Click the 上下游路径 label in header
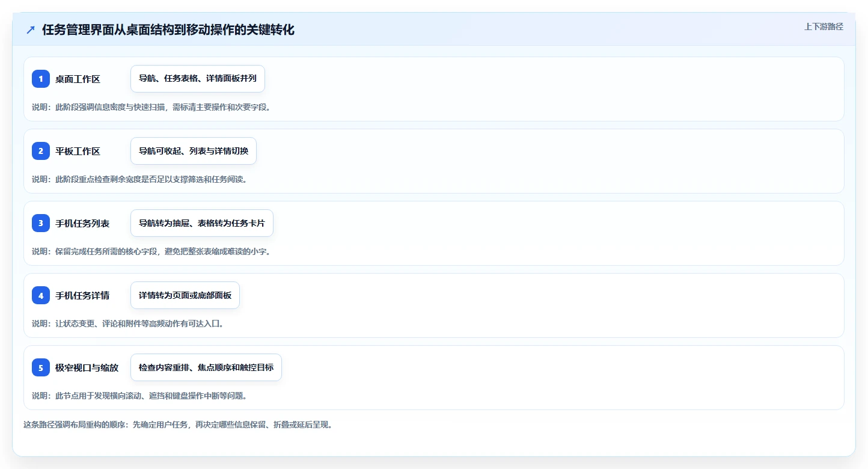 pyautogui.click(x=824, y=26)
